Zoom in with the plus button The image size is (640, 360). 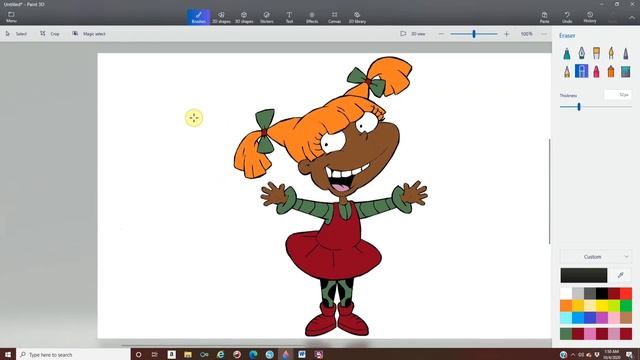pos(507,34)
